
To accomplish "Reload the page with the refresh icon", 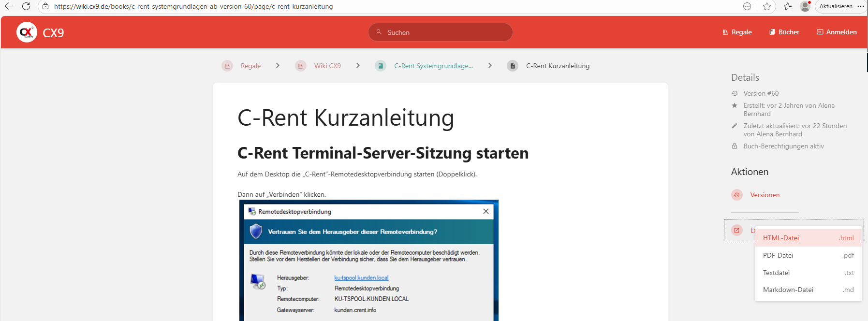I will coord(26,6).
